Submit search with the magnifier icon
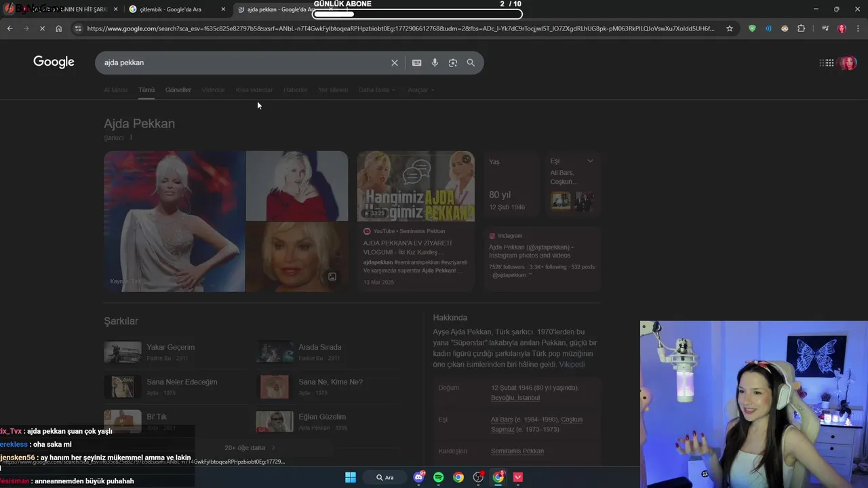Screen dimensions: 868x488 pyautogui.click(x=471, y=62)
